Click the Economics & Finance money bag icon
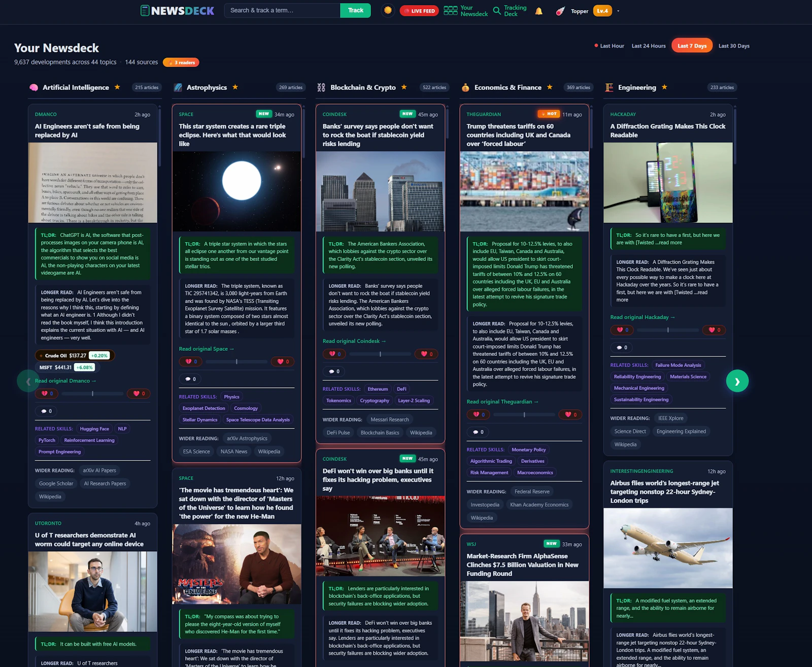 tap(465, 87)
